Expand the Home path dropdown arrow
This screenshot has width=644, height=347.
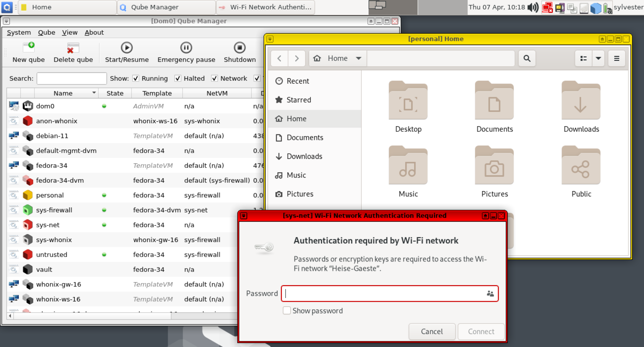(x=358, y=58)
